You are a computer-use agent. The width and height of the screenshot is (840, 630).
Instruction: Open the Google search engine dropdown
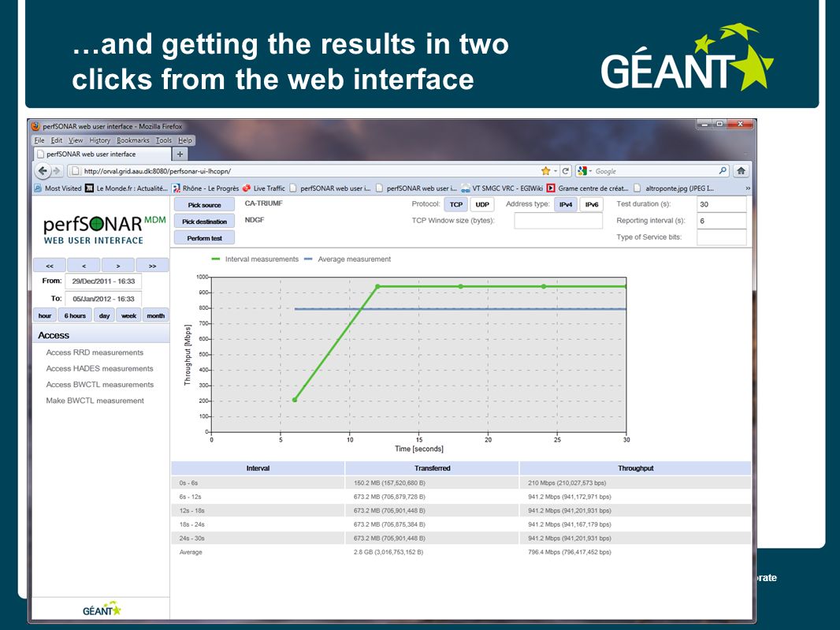tap(585, 171)
